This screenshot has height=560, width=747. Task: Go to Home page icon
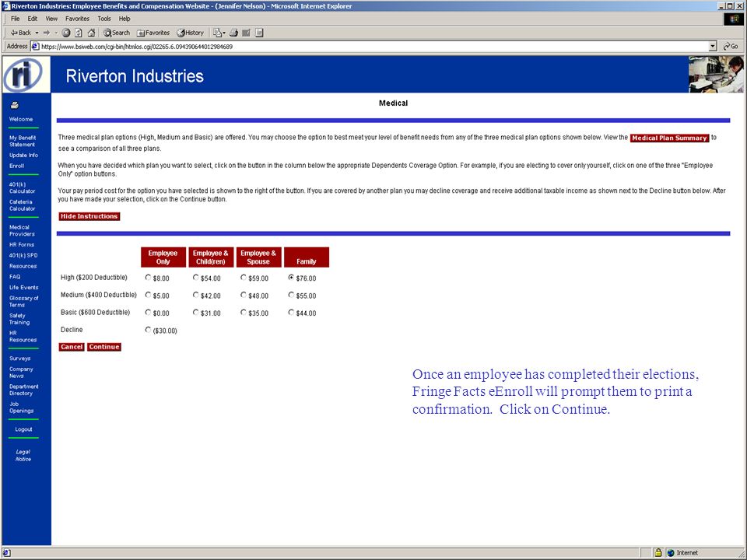(x=91, y=33)
